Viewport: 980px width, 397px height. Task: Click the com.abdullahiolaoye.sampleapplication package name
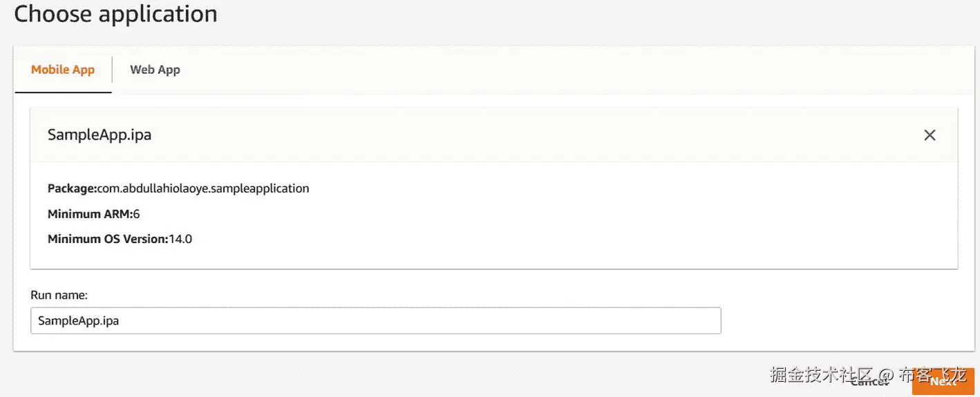click(203, 188)
